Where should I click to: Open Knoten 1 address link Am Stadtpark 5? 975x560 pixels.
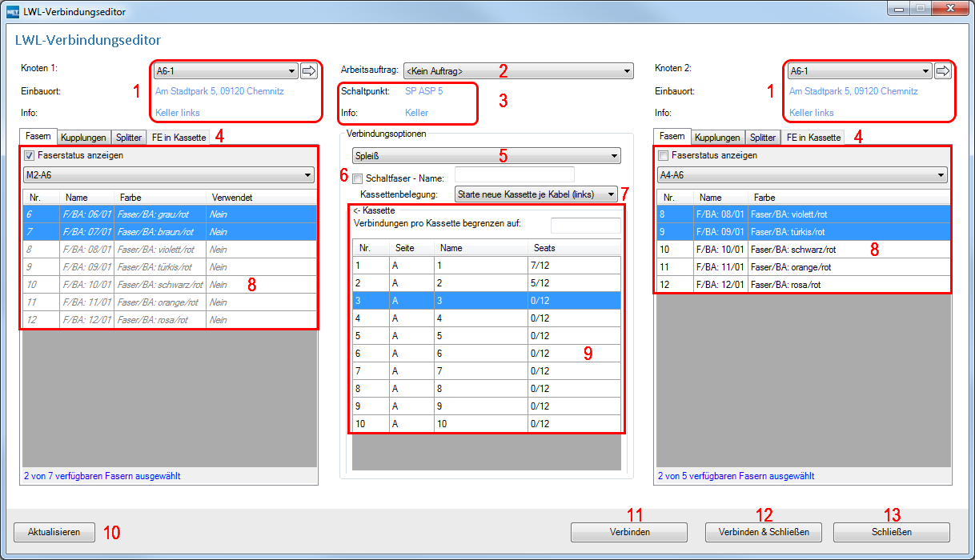pos(219,91)
